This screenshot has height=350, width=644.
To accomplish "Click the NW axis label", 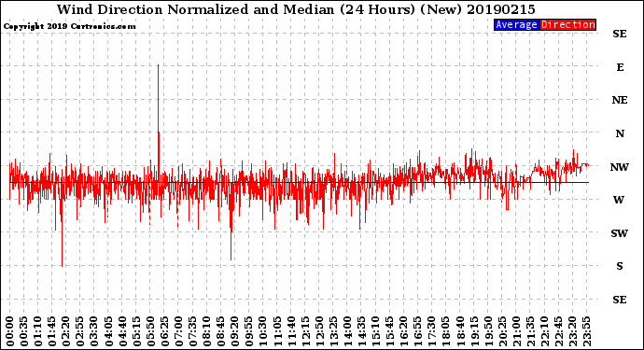I will click(x=620, y=167).
